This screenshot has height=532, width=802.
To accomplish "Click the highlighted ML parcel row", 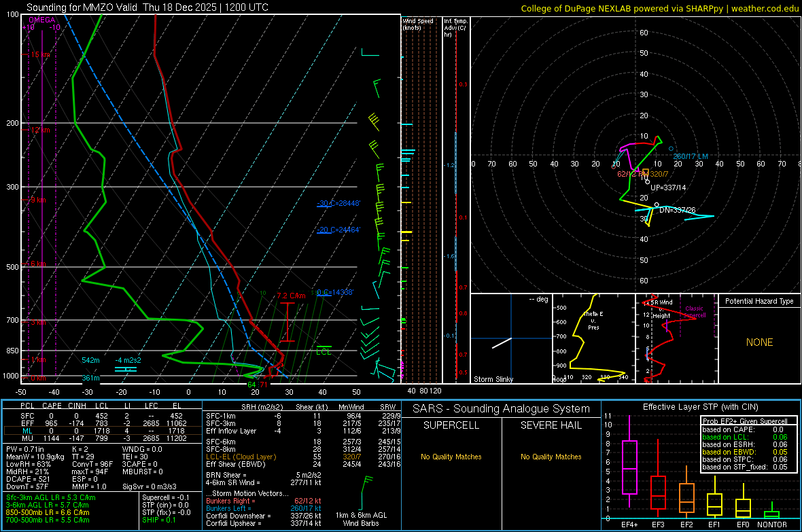I will [103, 431].
